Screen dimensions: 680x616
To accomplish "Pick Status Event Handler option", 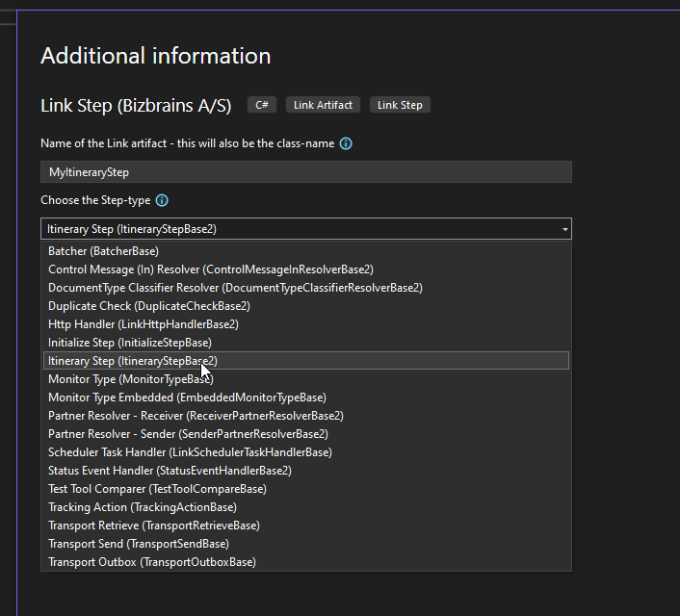I will (170, 471).
